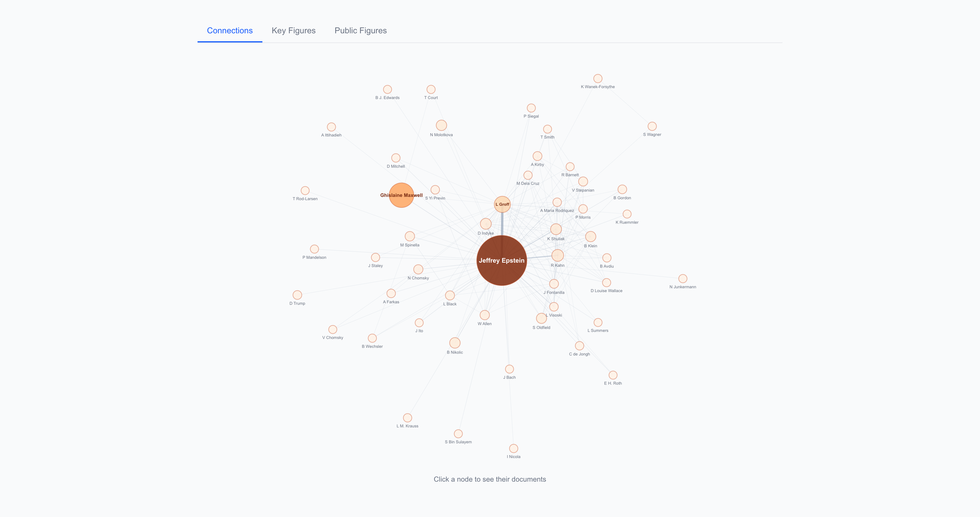Click the B J. Edwards node

(387, 89)
